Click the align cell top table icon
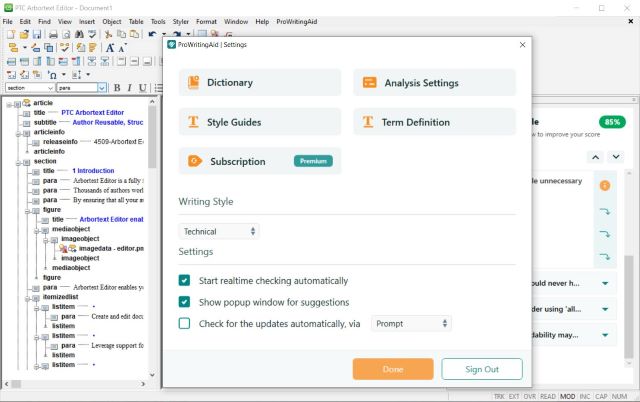This screenshot has height=402, width=640. point(121,62)
